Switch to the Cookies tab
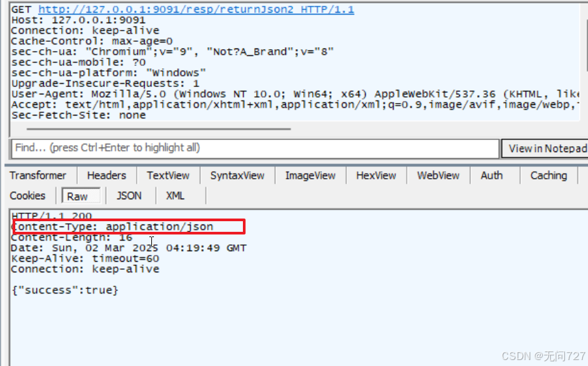The width and height of the screenshot is (588, 366). point(27,196)
